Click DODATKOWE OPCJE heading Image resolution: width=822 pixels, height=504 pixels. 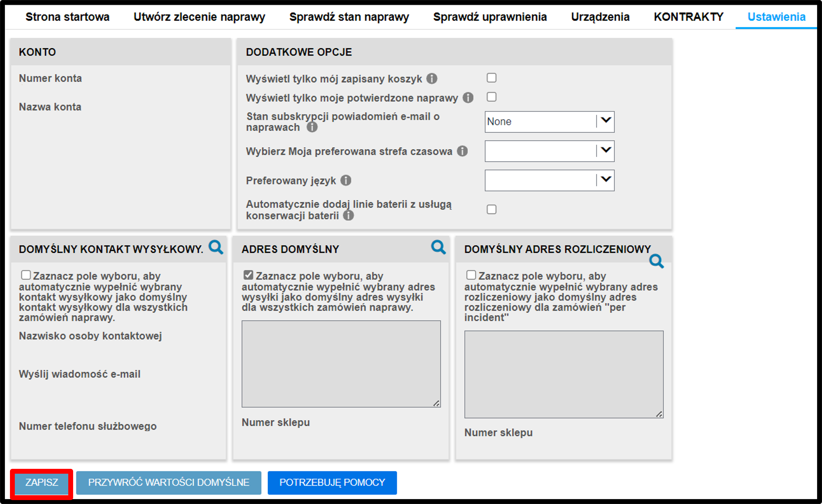299,52
